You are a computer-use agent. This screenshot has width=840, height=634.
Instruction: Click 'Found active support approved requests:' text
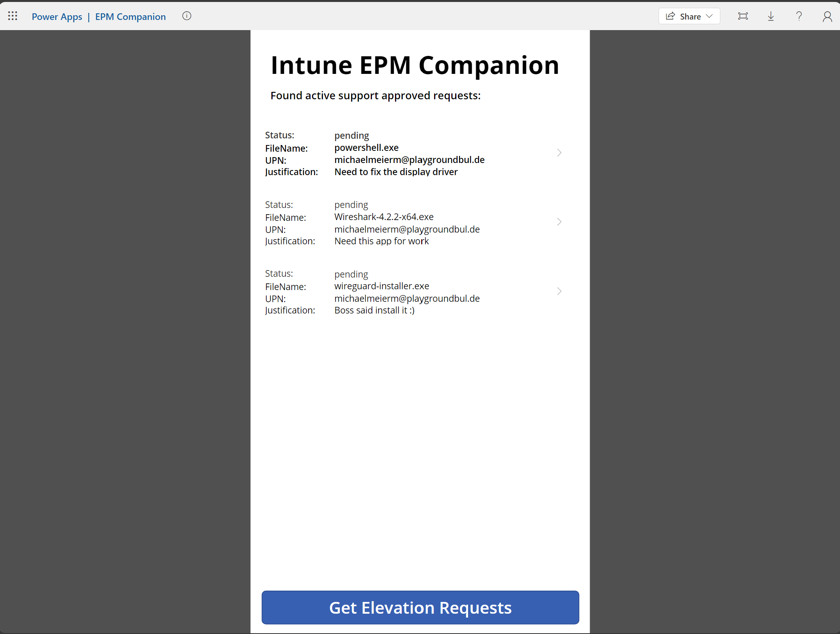point(375,96)
